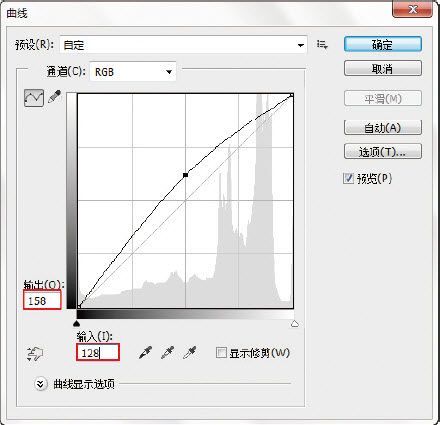Open the 通道(C) RGB channel dropdown

(x=133, y=72)
